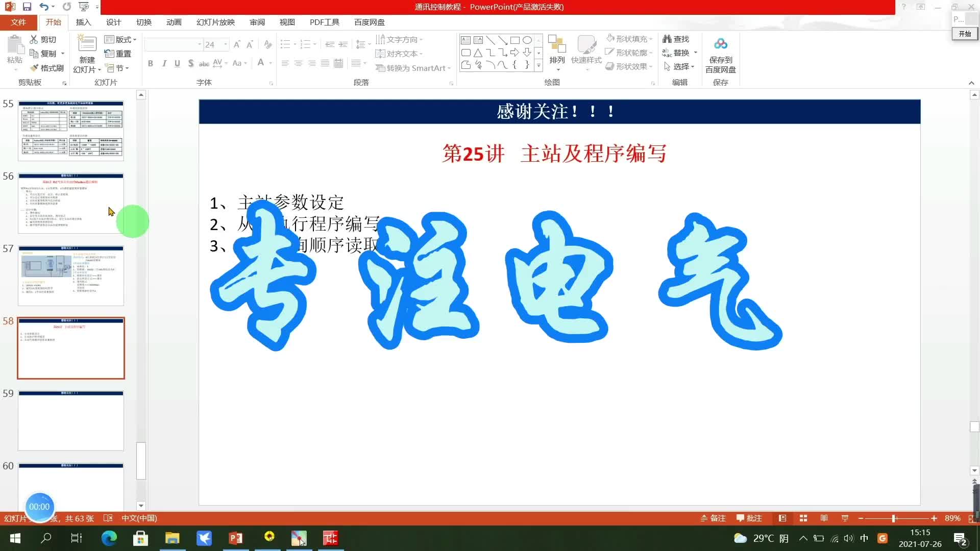
Task: Toggle text Shadow (S) formatting
Action: click(x=190, y=63)
